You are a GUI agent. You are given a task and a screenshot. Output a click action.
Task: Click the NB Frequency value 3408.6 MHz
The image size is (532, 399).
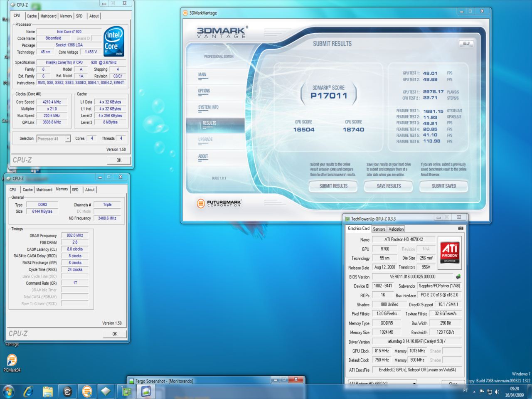pyautogui.click(x=107, y=218)
